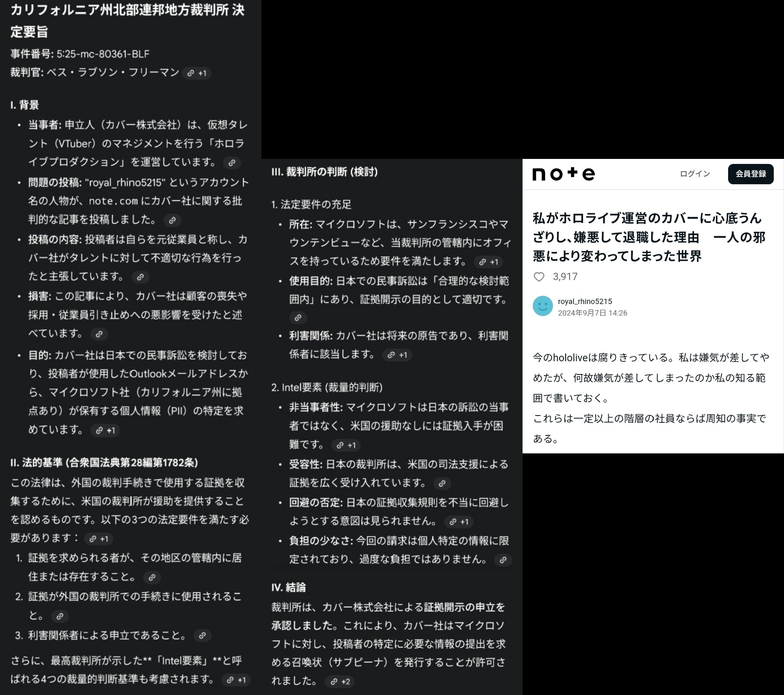
Task: Open citation link beside judge name
Action: (197, 73)
